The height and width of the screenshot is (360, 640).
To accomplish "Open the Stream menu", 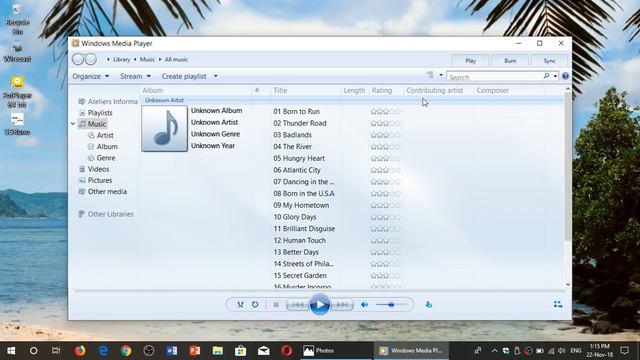I will 135,76.
